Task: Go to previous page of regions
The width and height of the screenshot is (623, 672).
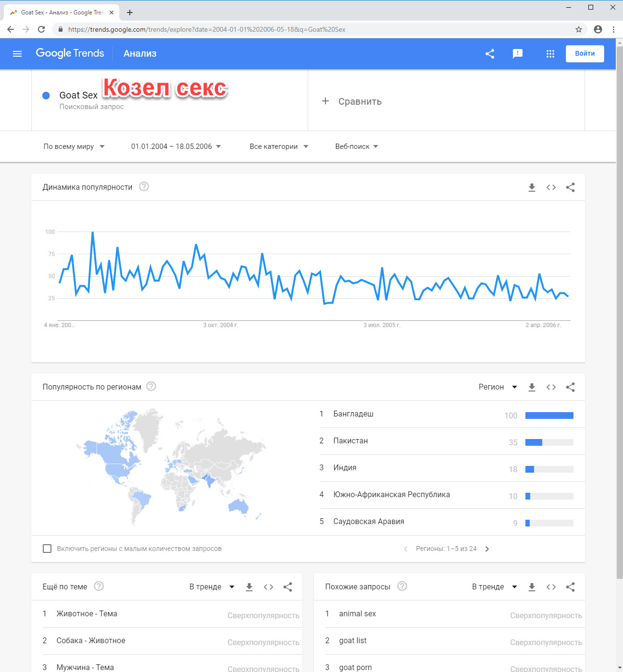Action: click(x=405, y=549)
